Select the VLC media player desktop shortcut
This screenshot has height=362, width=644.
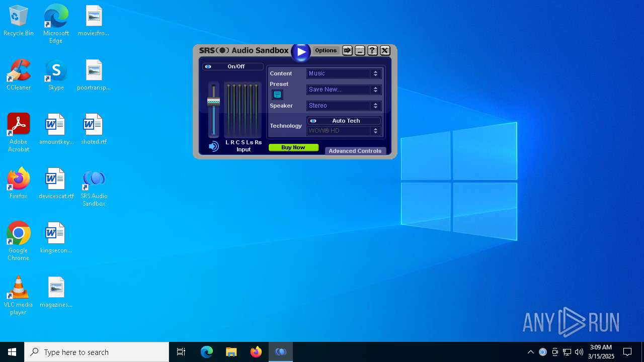19,296
